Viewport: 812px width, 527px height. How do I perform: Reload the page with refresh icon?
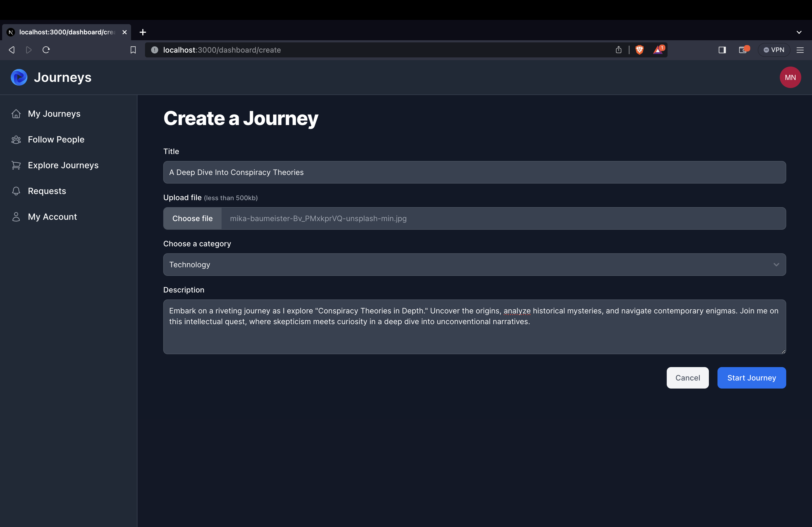click(x=46, y=50)
